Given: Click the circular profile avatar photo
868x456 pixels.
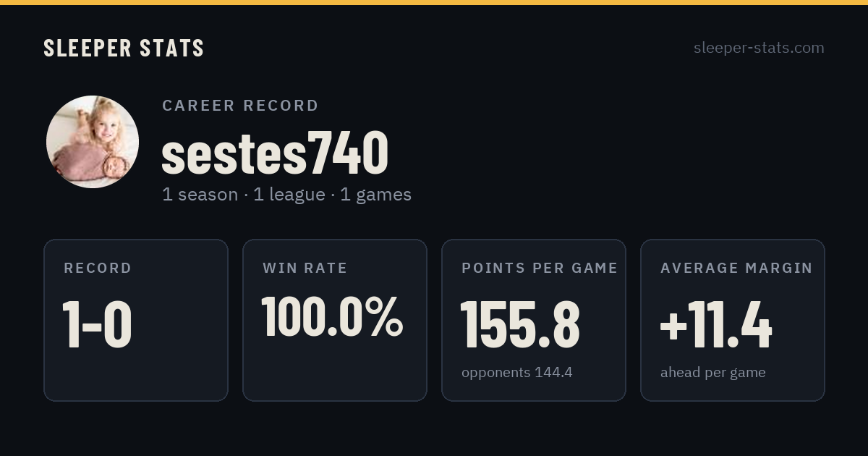Looking at the screenshot, I should [x=93, y=142].
